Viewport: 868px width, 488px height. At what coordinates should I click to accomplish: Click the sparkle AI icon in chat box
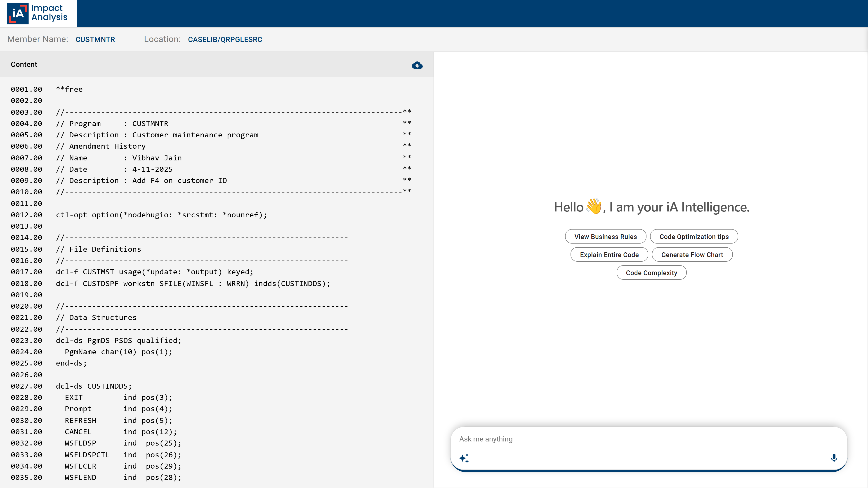click(464, 458)
